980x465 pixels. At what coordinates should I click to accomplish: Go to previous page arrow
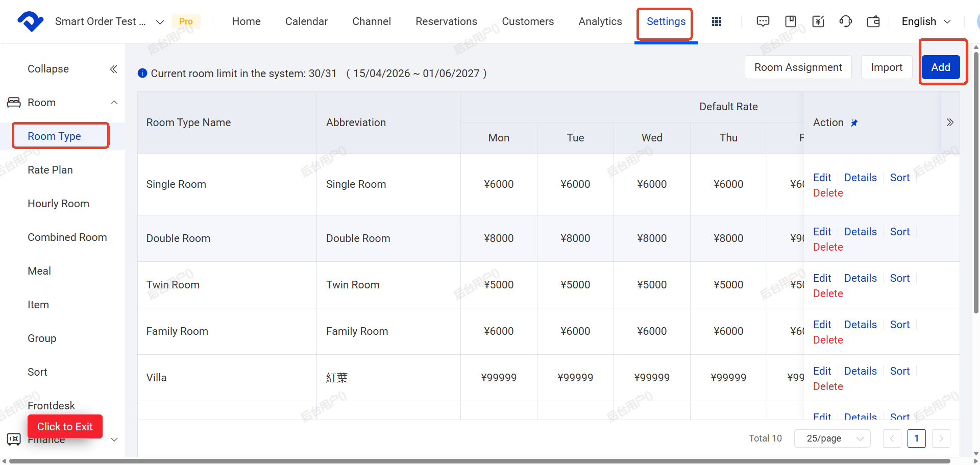click(892, 438)
